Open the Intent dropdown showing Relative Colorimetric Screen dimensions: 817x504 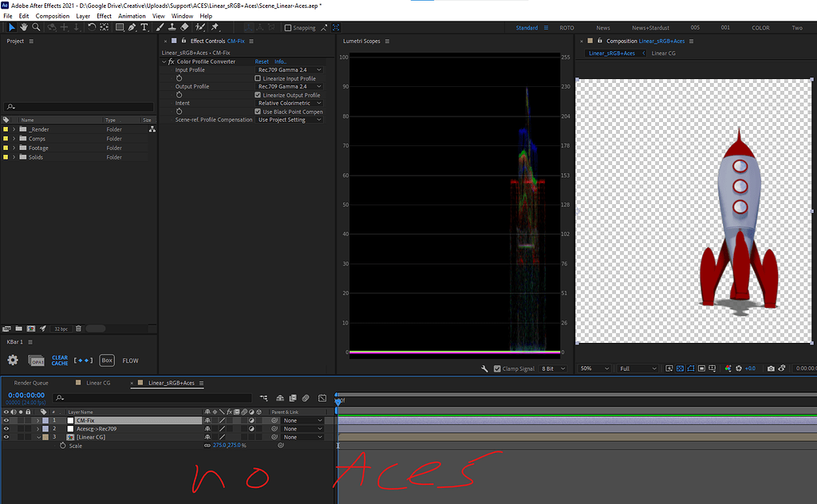(290, 103)
